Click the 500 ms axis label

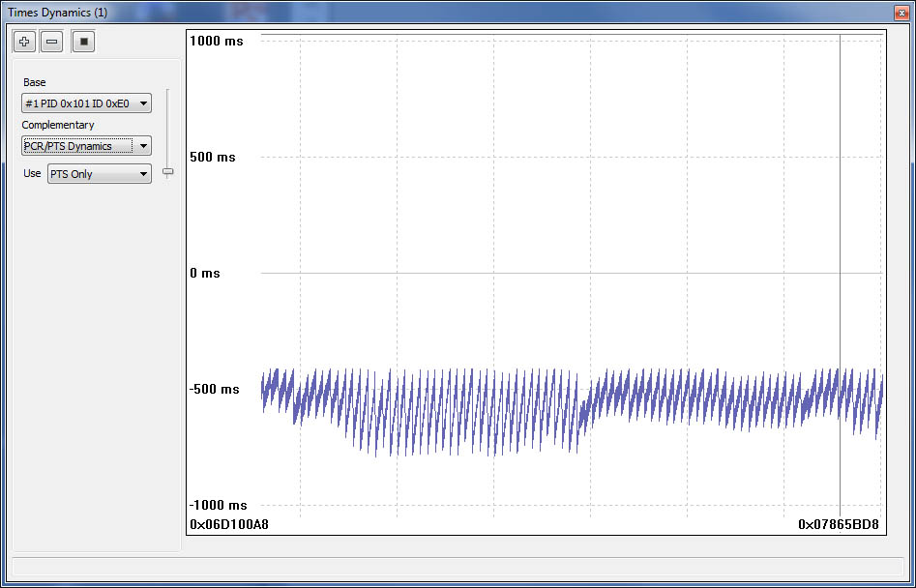pyautogui.click(x=213, y=157)
